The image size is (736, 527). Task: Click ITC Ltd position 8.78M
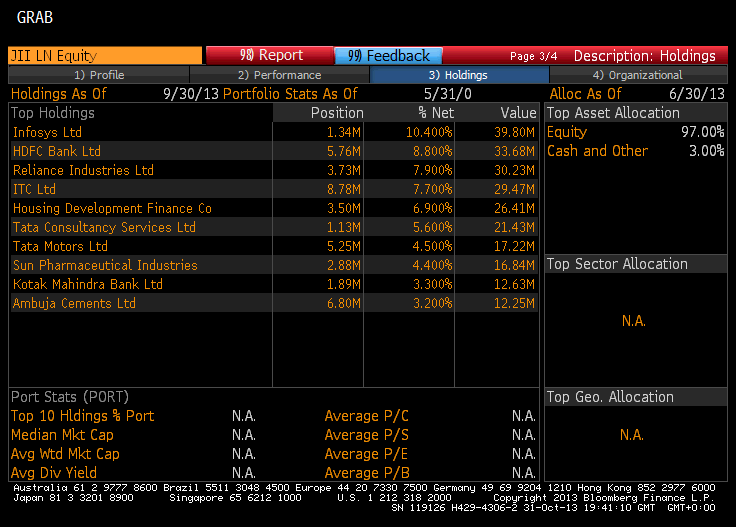tap(344, 189)
